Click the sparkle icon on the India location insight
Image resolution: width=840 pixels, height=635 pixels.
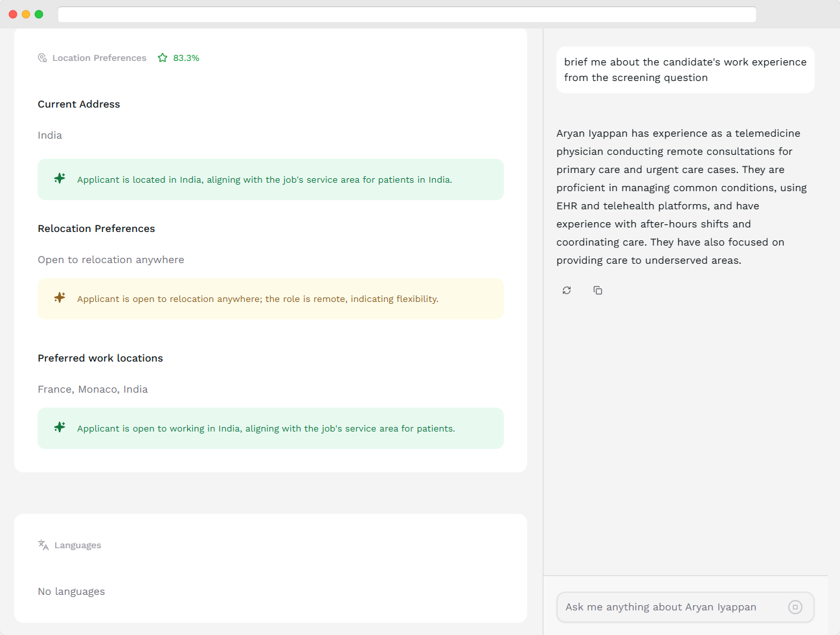60,178
